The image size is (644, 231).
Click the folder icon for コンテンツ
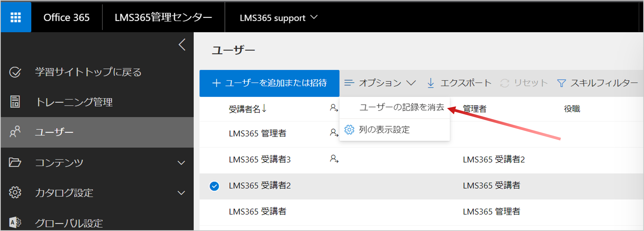click(15, 162)
